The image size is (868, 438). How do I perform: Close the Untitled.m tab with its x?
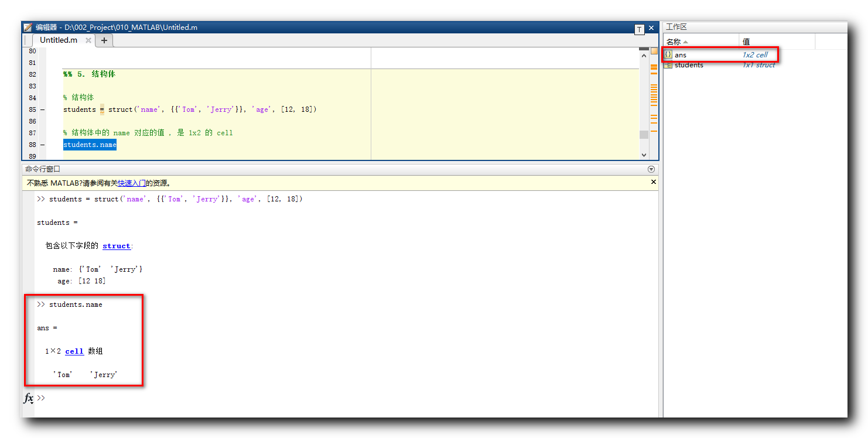(88, 40)
